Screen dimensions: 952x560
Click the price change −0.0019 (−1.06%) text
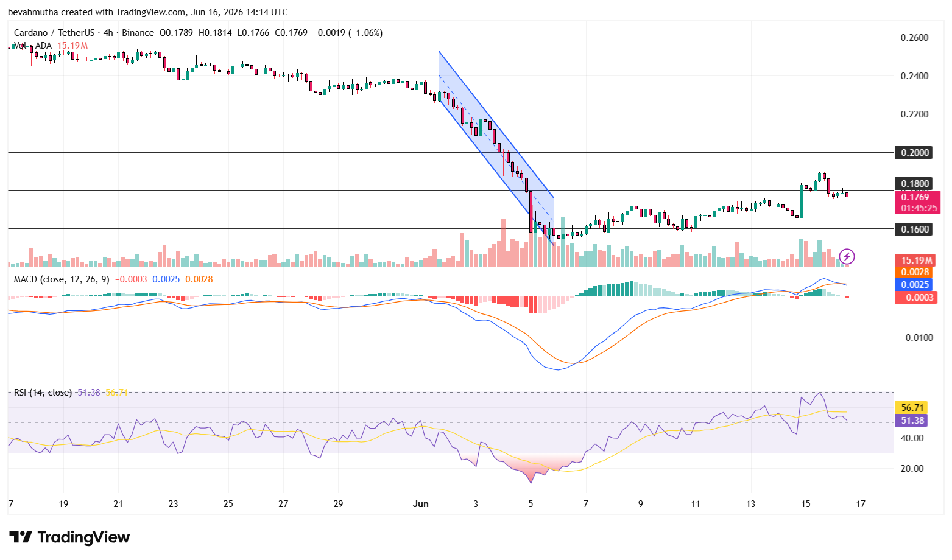[348, 33]
